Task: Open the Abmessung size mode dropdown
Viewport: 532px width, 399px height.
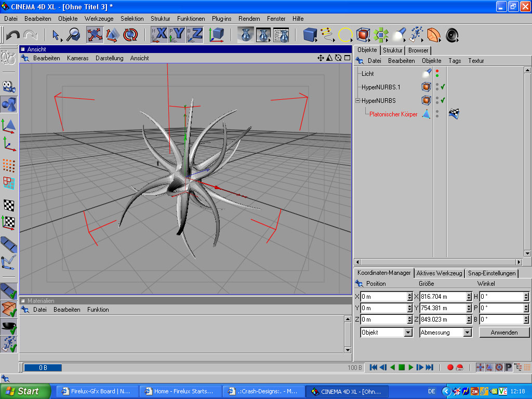Action: (x=467, y=332)
